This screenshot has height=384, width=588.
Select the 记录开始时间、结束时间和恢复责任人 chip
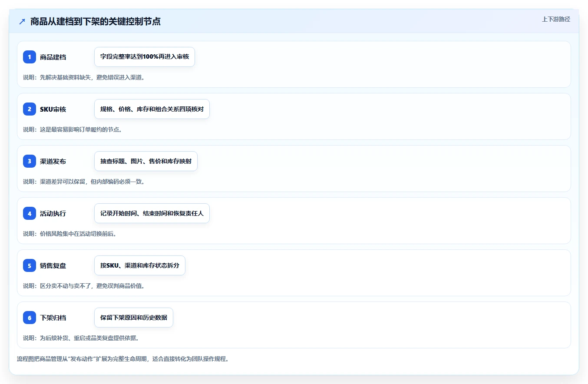152,213
